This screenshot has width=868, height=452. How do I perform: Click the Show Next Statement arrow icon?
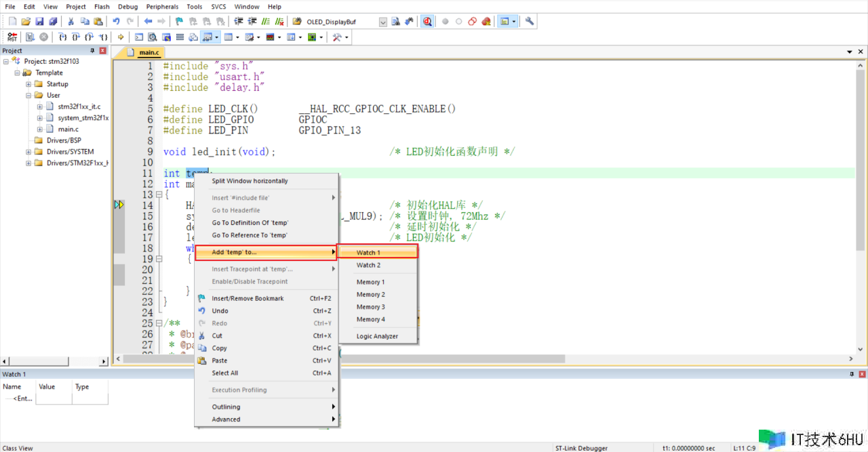click(121, 37)
